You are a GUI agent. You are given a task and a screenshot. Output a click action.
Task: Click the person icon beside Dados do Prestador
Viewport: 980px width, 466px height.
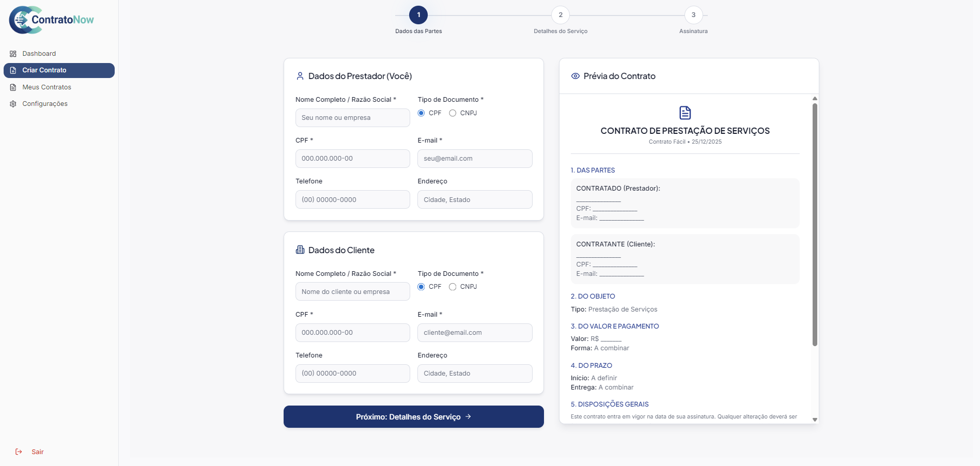tap(300, 76)
